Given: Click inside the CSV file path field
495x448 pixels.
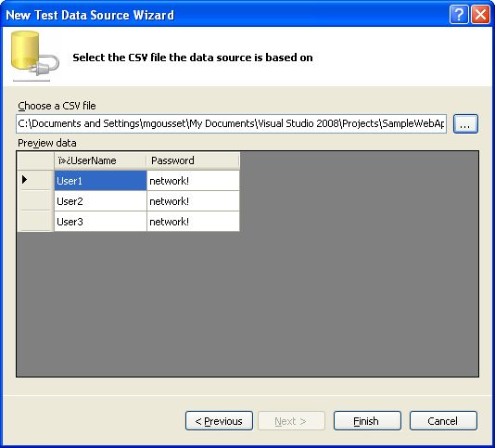Looking at the screenshot, I should pyautogui.click(x=231, y=123).
